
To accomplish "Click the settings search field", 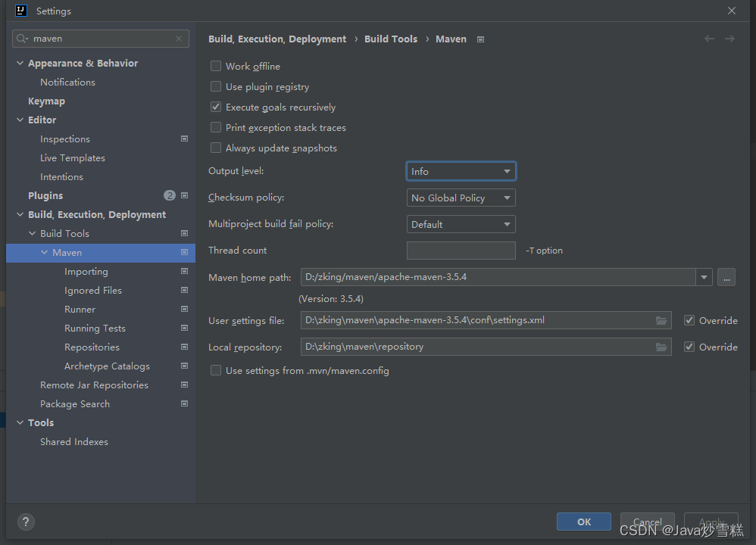I will point(100,39).
